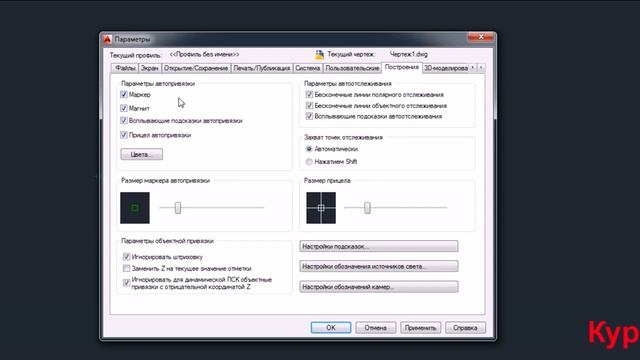Click the Отмена button
This screenshot has width=640, height=360.
pos(376,328)
